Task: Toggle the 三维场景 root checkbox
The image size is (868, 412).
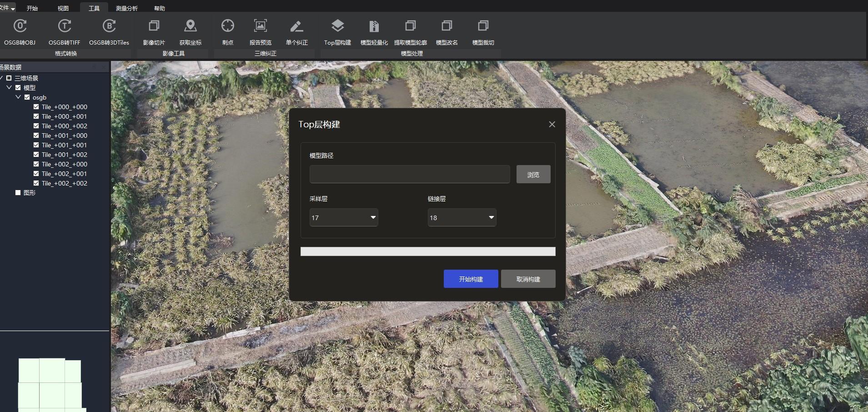Action: click(9, 78)
